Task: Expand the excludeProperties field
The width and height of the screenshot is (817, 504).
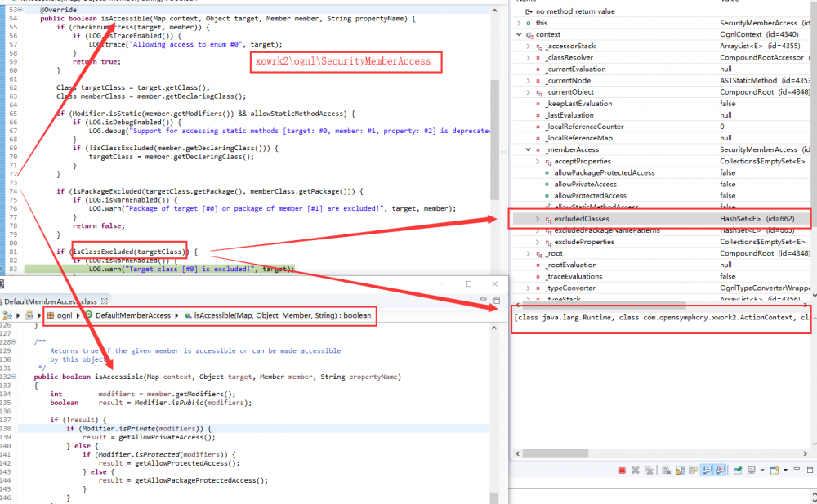Action: pyautogui.click(x=538, y=242)
